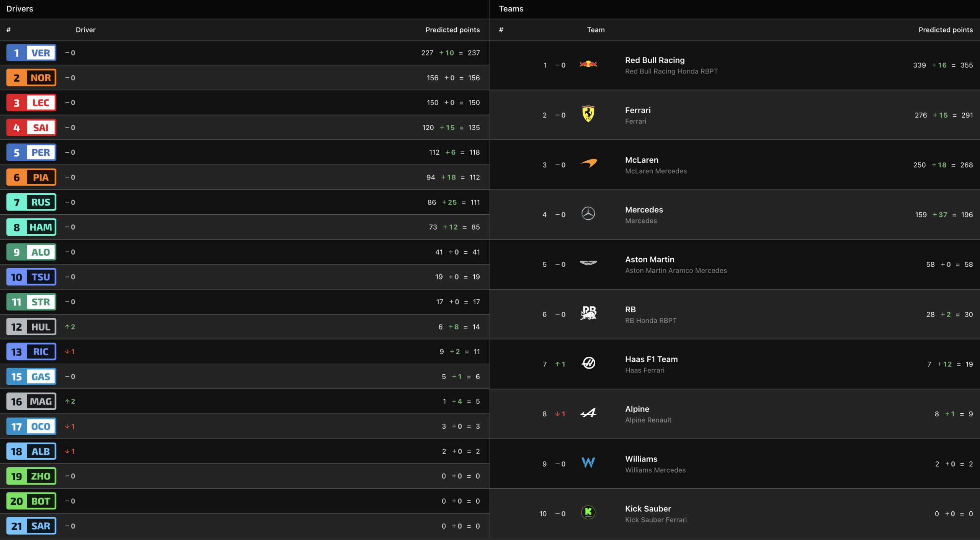Click the RB team logo
Image resolution: width=980 pixels, height=540 pixels.
[x=588, y=313]
